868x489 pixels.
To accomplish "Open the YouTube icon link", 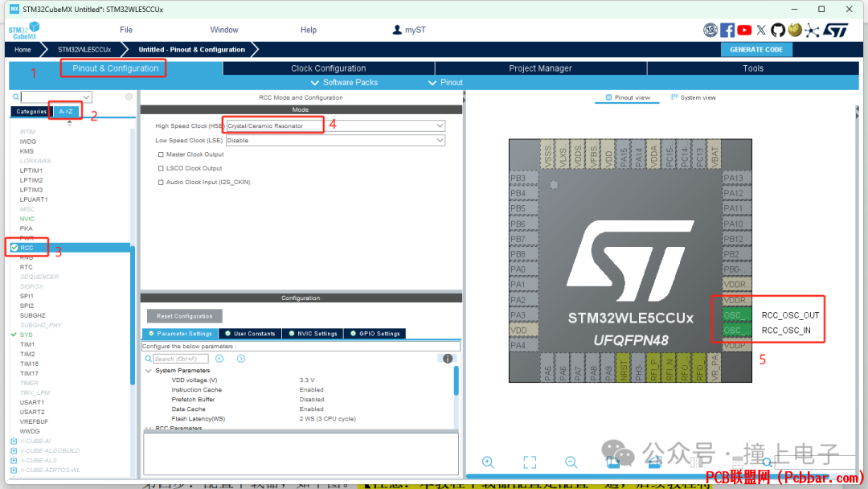I will (x=744, y=30).
